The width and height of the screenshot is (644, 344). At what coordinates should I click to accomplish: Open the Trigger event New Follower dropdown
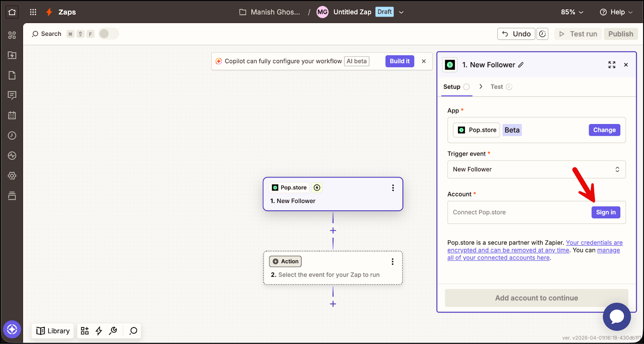coord(536,170)
